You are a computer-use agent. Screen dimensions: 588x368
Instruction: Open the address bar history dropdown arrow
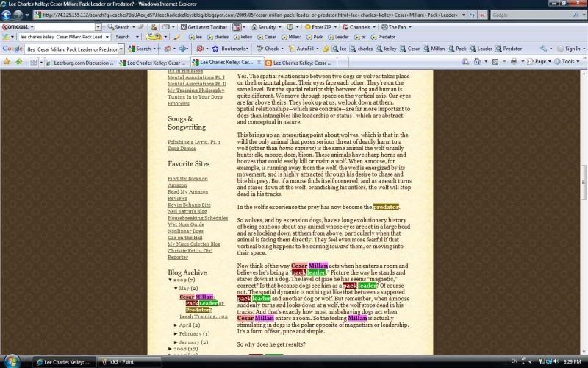(x=464, y=15)
